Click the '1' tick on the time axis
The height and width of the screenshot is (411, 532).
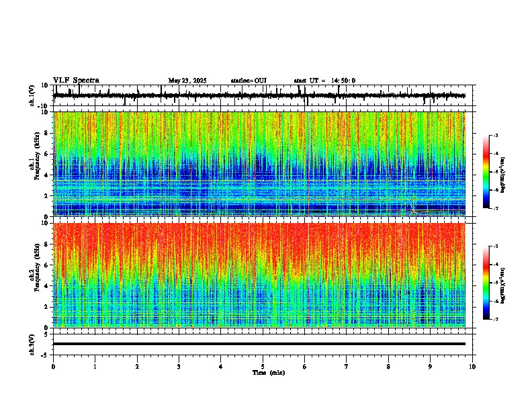[95, 367]
